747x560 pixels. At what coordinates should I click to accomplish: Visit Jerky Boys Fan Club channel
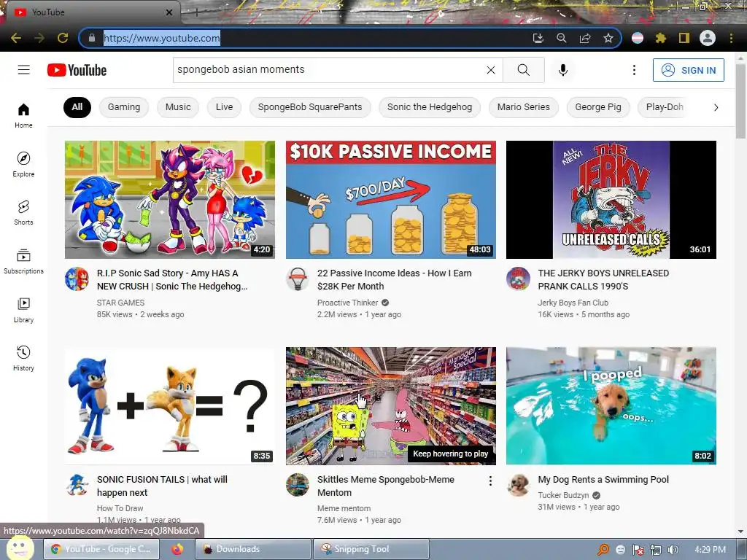(573, 303)
